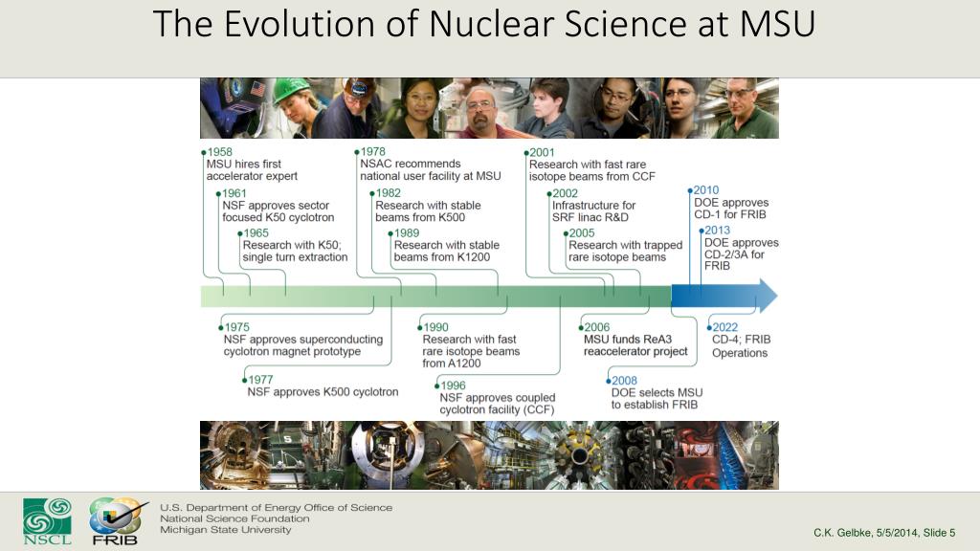
Task: Select 'NSAC recommends national user facility at MSU'
Action: coord(431,170)
